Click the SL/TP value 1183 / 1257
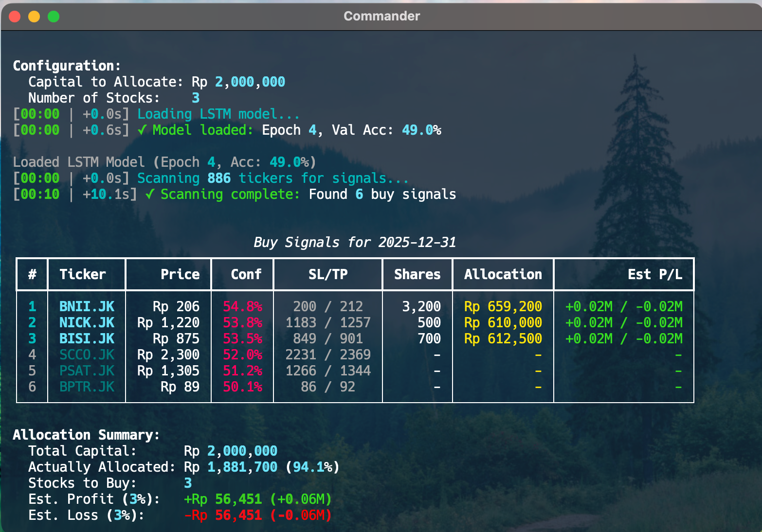This screenshot has width=762, height=532. click(x=328, y=322)
